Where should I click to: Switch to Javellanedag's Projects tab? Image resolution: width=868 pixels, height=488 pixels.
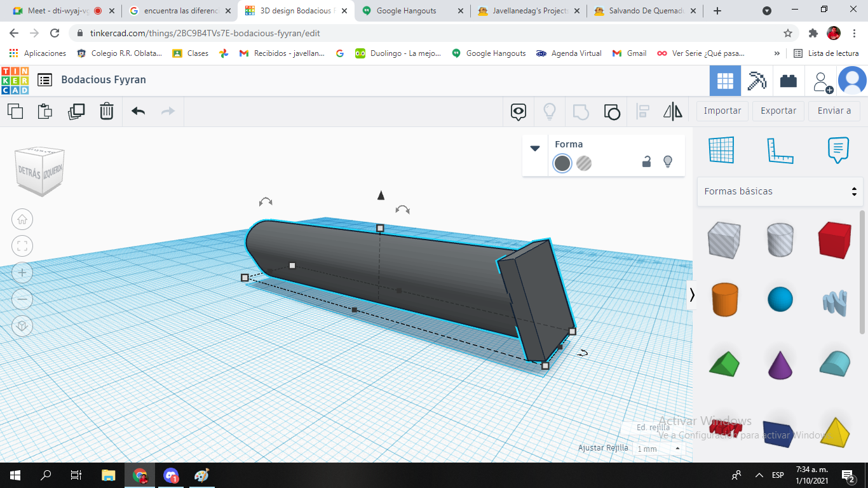click(530, 11)
